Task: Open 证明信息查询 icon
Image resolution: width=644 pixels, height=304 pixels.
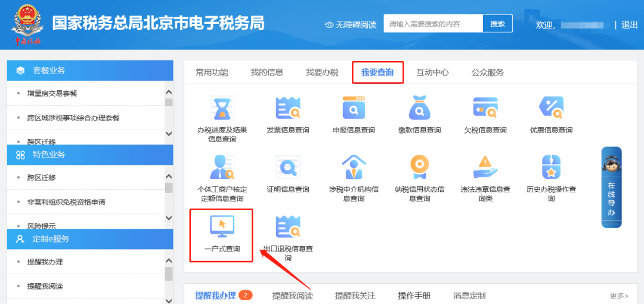Action: tap(288, 167)
